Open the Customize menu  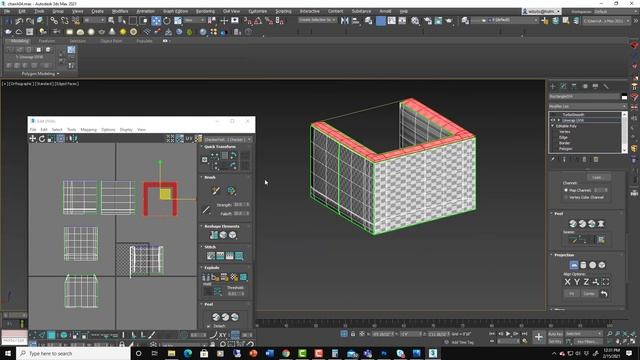(x=258, y=11)
